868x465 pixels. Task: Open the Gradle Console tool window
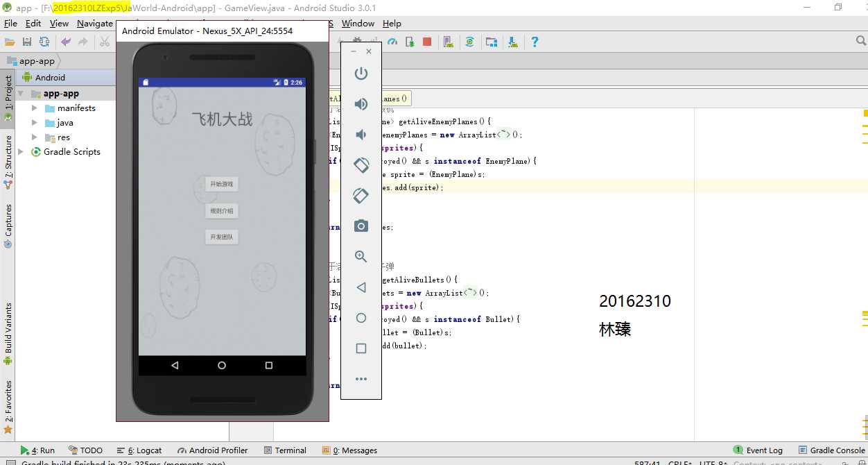click(x=831, y=450)
